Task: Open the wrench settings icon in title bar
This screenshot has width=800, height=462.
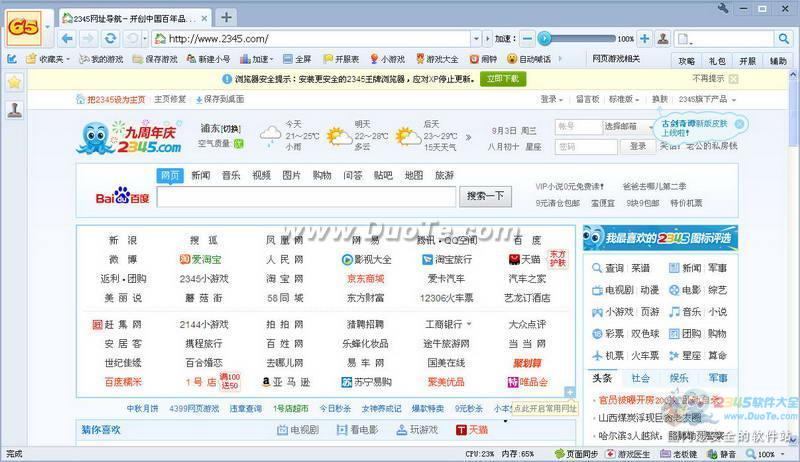Action: pyautogui.click(x=722, y=8)
